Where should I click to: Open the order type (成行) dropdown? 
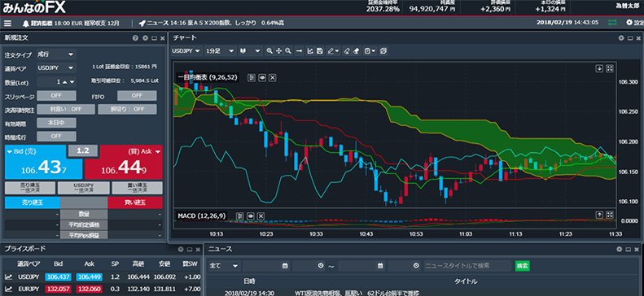pos(56,54)
